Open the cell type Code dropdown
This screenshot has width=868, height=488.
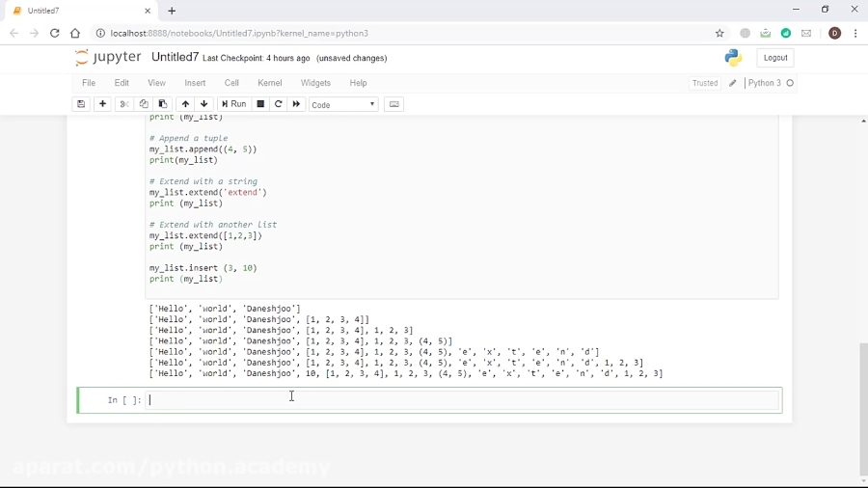pos(343,104)
